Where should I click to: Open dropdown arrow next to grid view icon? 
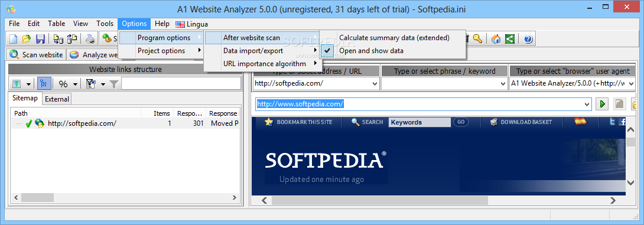coord(28,84)
